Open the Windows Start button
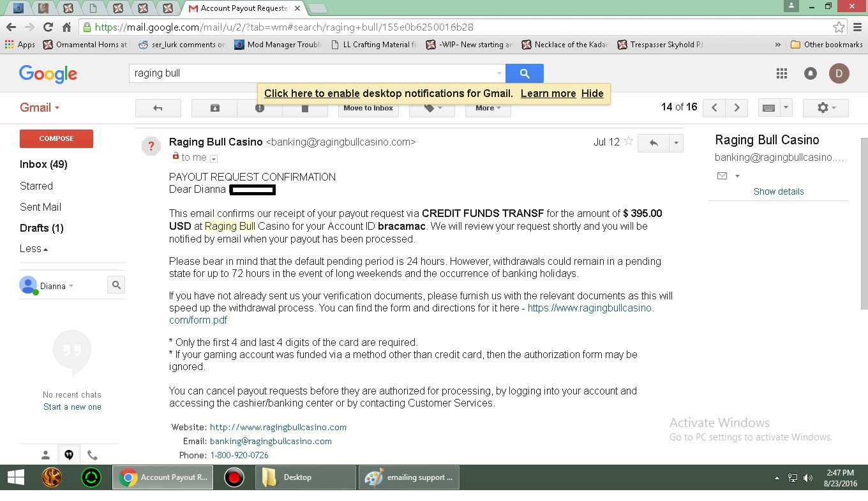The width and height of the screenshot is (868, 501). pyautogui.click(x=16, y=477)
